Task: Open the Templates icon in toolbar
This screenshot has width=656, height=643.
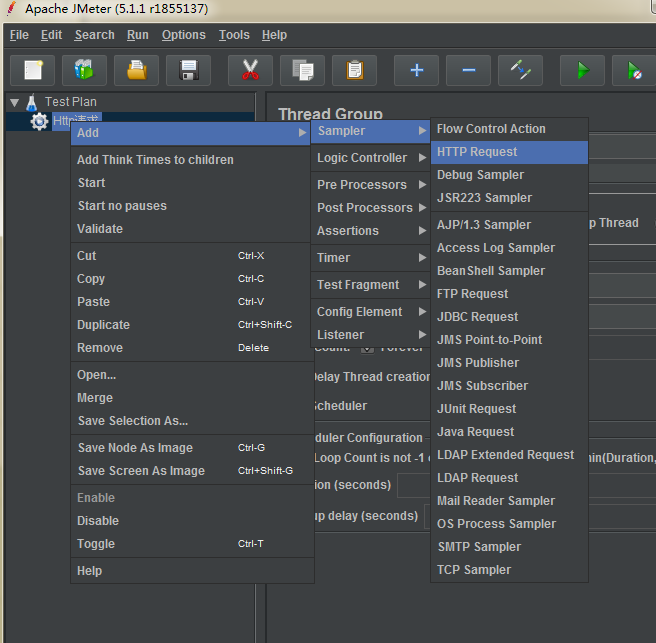Action: 84,70
